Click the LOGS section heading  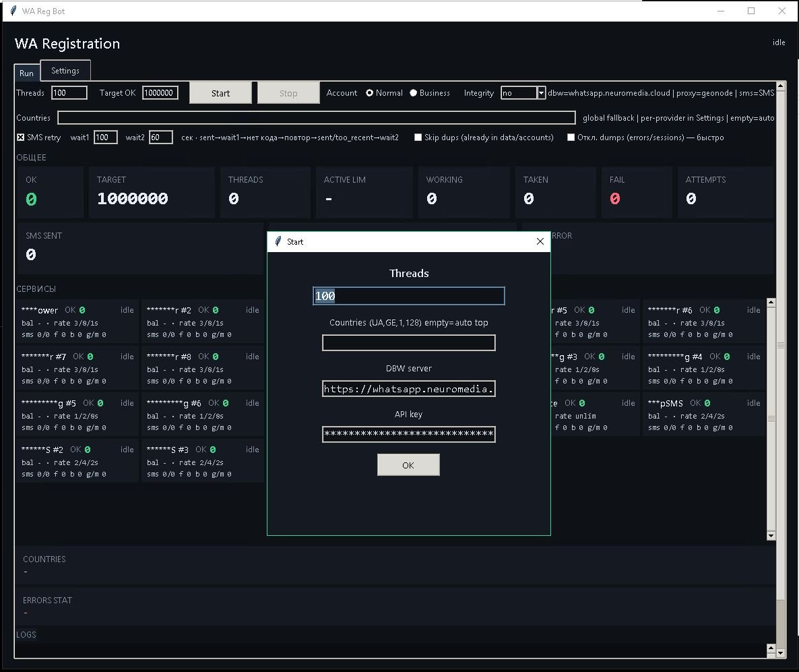click(x=26, y=634)
